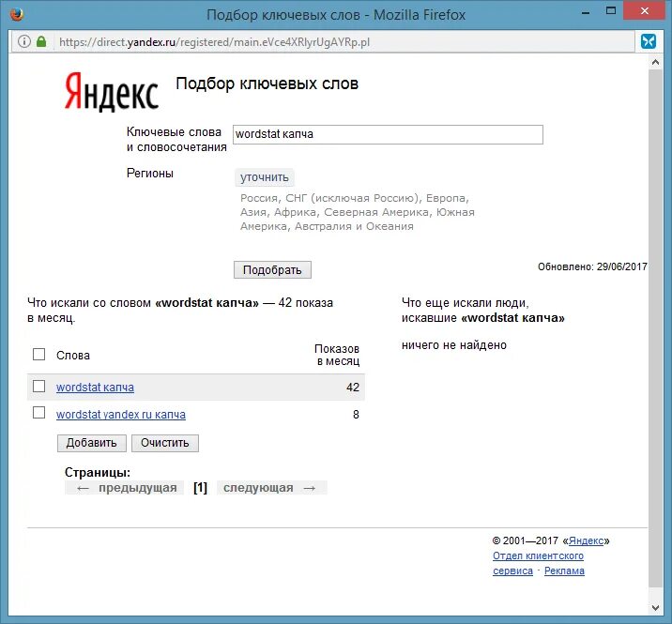Open the Яндекс footer link

tap(586, 540)
